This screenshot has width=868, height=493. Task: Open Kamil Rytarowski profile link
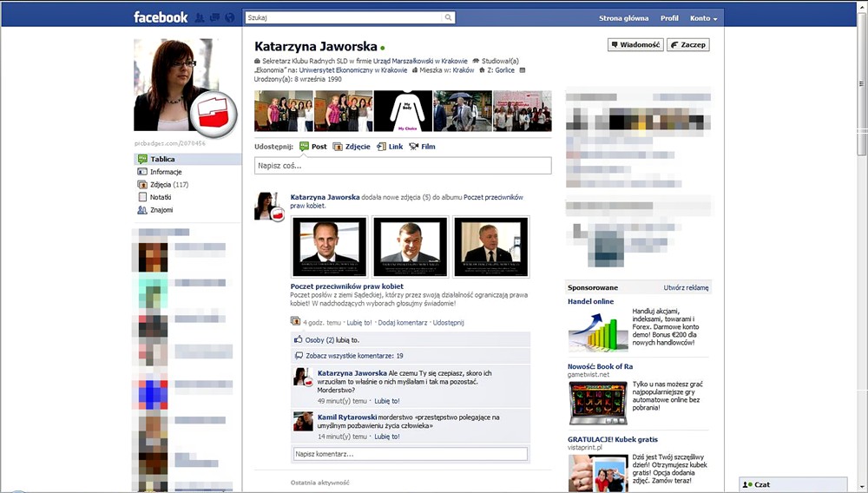click(x=347, y=417)
